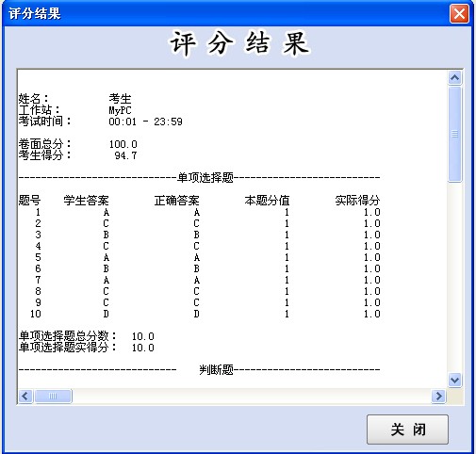Click the 工作站 label
Screen dimensions: 476x454
[40, 110]
